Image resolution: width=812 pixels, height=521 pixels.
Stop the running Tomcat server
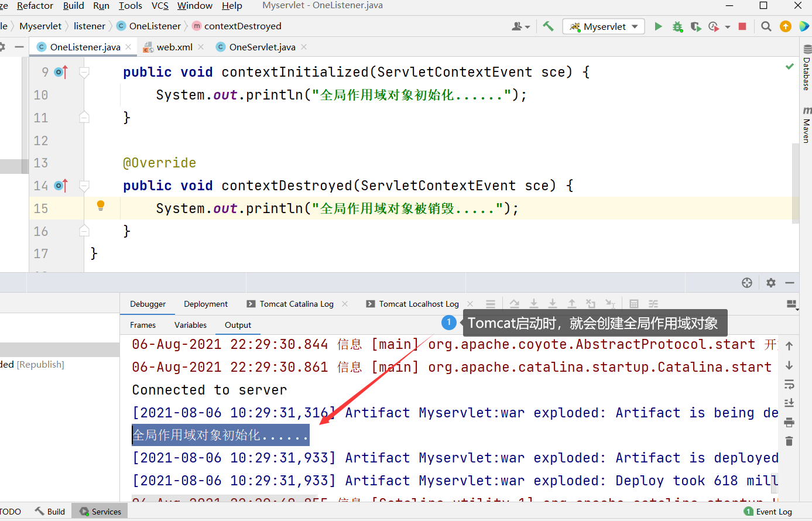742,26
